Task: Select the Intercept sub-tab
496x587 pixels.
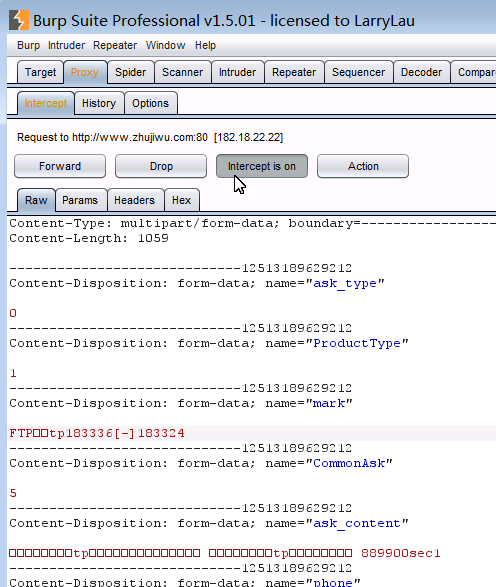Action: tap(46, 103)
